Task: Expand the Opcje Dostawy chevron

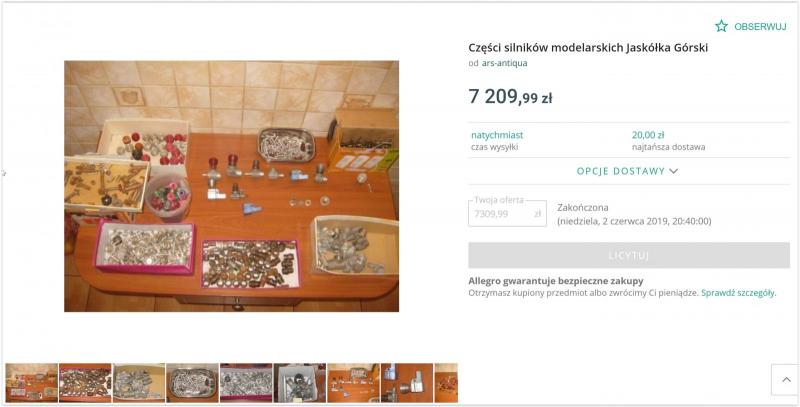Action: (673, 171)
